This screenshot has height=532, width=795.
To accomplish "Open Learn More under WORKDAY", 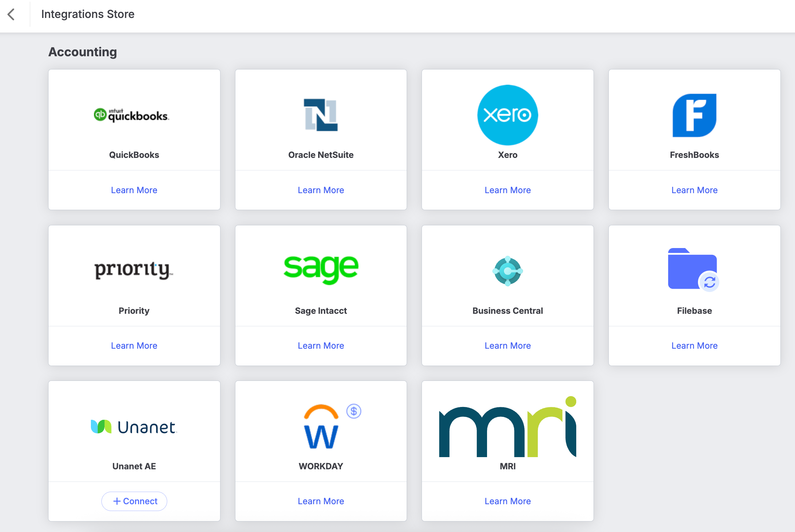I will 321,501.
